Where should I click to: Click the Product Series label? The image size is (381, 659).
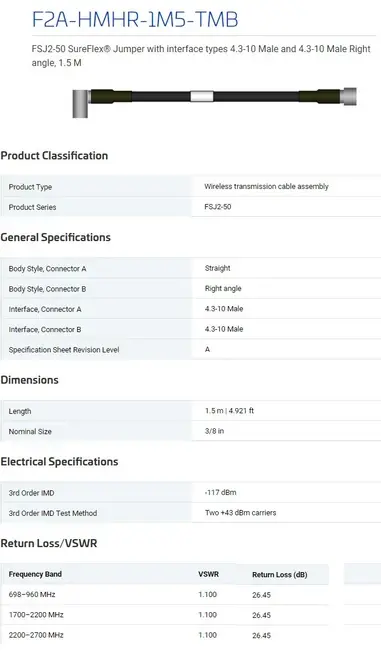coord(32,207)
